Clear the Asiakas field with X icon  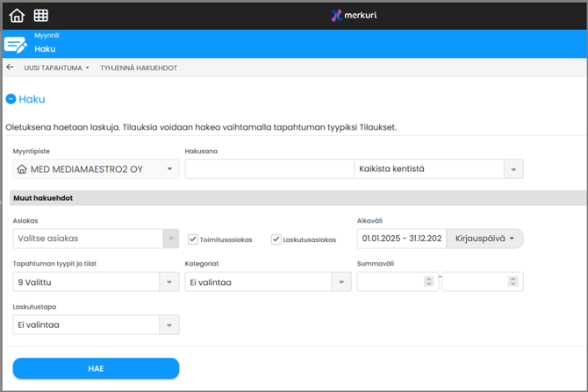[170, 239]
